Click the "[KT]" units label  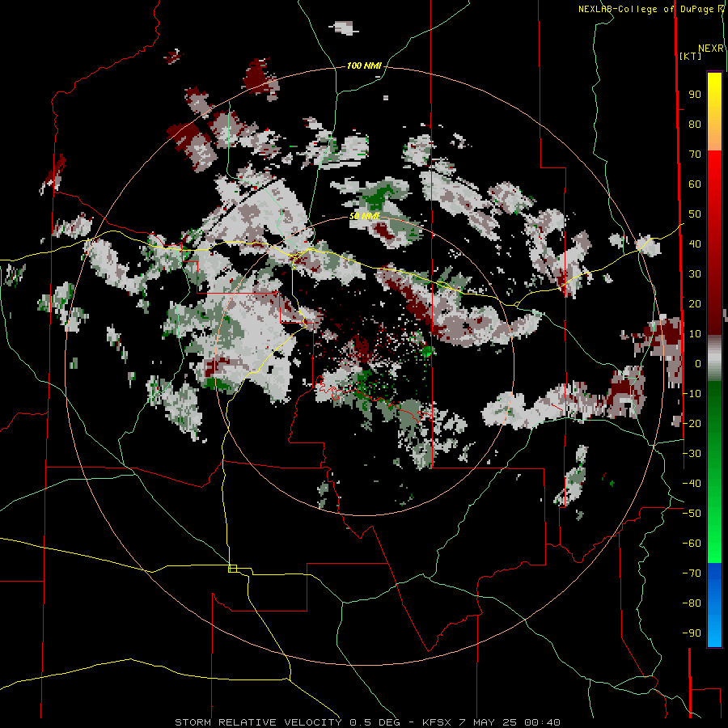tap(690, 56)
